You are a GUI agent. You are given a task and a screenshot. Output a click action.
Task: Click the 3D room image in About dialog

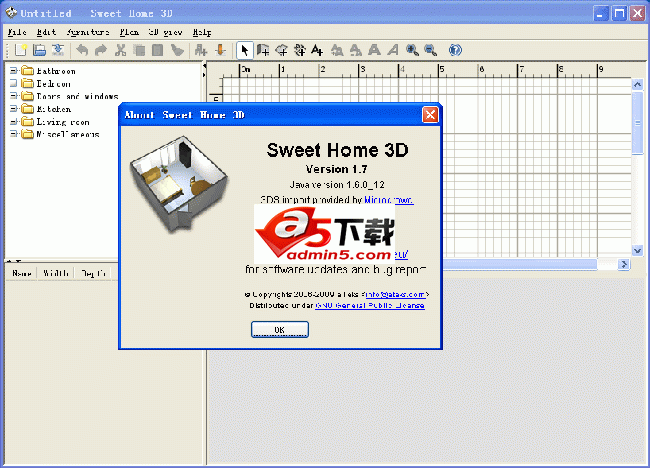pyautogui.click(x=179, y=183)
